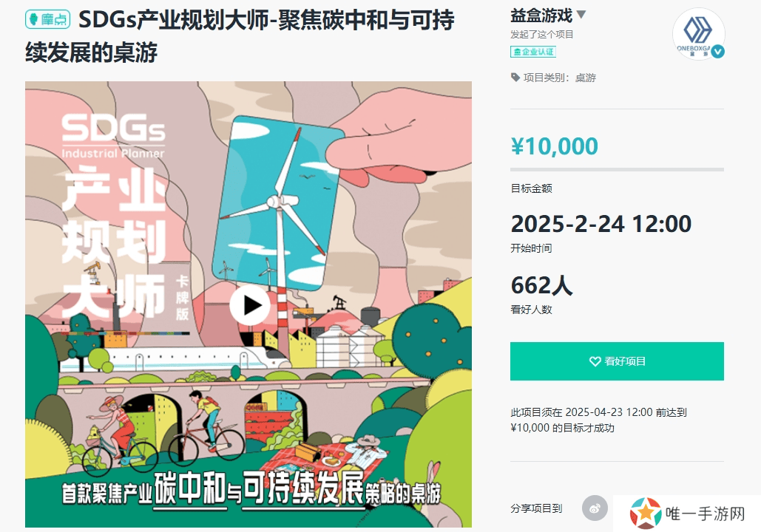Viewport: 761px width, 532px height.
Task: Click the 看好项目 button
Action: coord(617,361)
